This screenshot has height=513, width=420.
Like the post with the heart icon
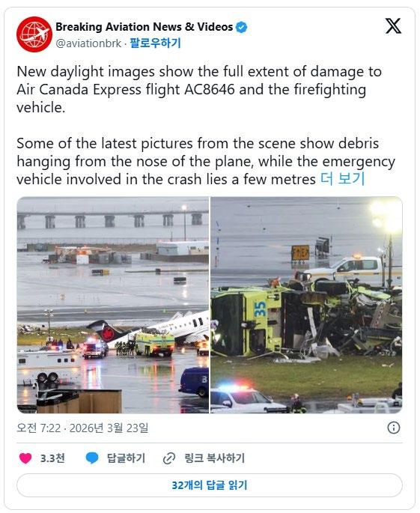point(25,458)
